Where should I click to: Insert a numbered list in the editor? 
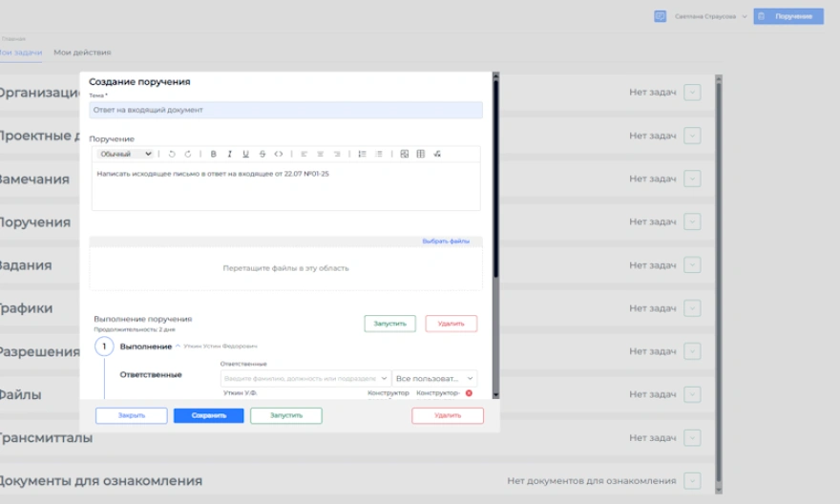(362, 155)
